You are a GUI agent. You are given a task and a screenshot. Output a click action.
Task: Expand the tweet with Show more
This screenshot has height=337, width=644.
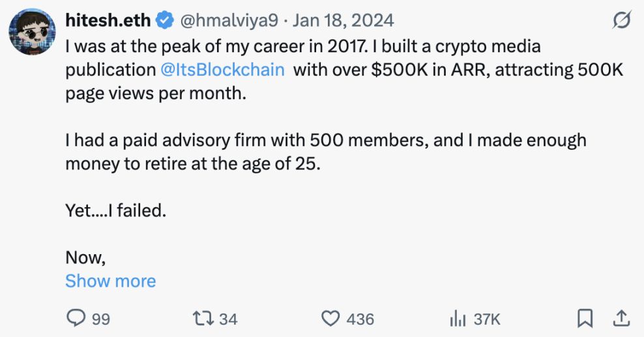(x=111, y=281)
